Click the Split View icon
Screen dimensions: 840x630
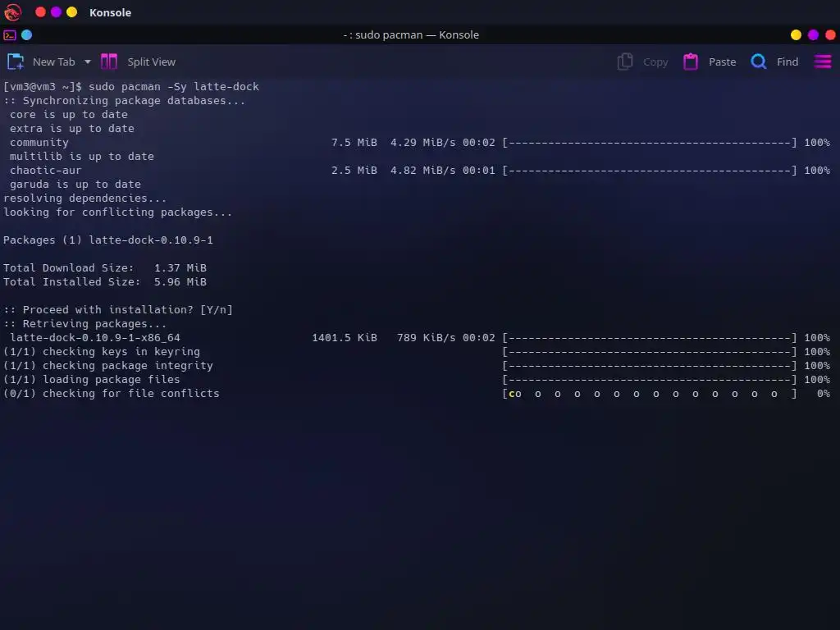[109, 62]
